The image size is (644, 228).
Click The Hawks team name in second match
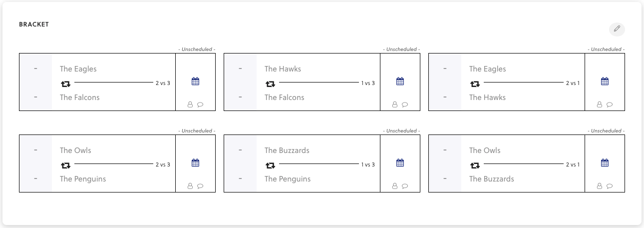[x=283, y=69]
